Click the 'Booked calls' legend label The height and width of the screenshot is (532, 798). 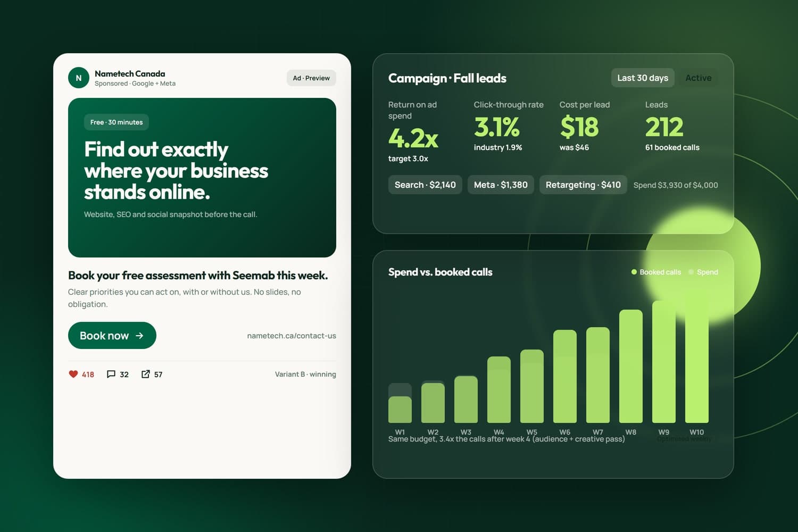click(x=660, y=272)
